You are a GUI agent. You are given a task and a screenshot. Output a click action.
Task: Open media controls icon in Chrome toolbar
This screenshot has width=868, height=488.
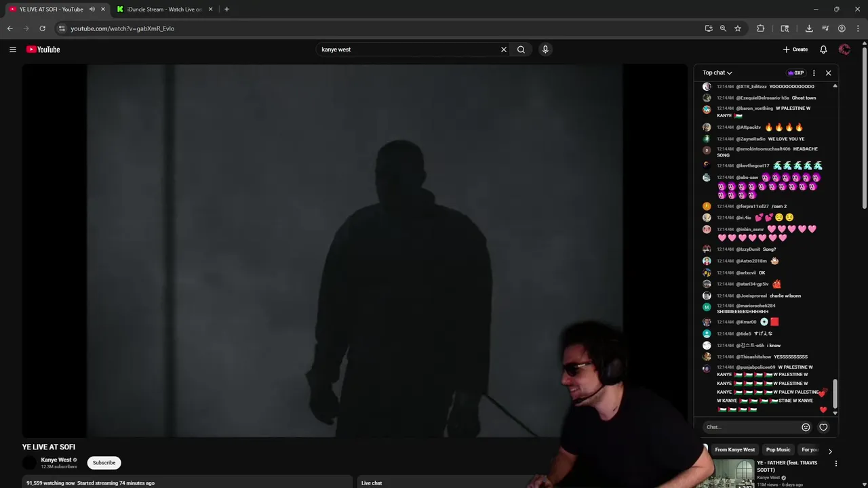tap(825, 28)
